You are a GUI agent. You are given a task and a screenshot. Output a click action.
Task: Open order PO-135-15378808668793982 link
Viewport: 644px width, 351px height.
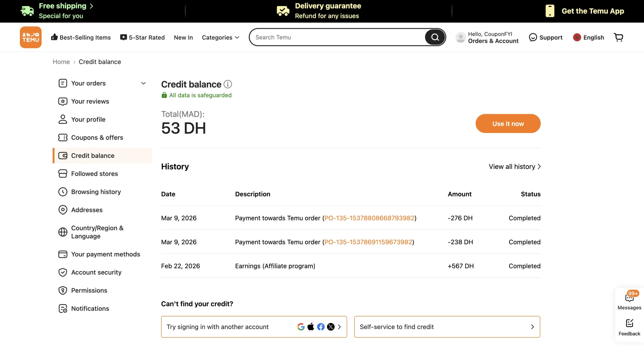coord(369,218)
